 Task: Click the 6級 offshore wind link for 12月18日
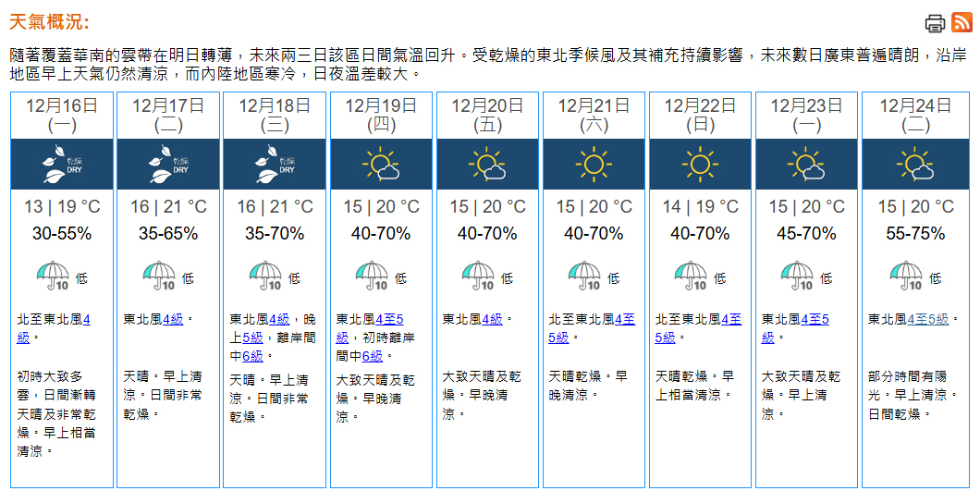click(254, 356)
